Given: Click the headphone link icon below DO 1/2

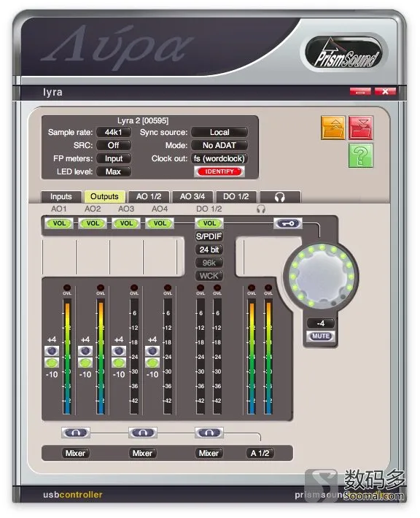Looking at the screenshot, I should [x=209, y=433].
